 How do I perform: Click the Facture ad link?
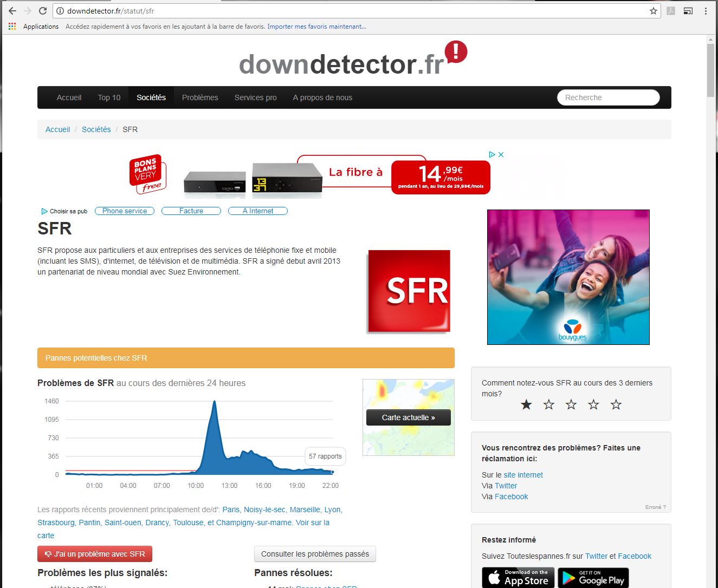coord(191,211)
